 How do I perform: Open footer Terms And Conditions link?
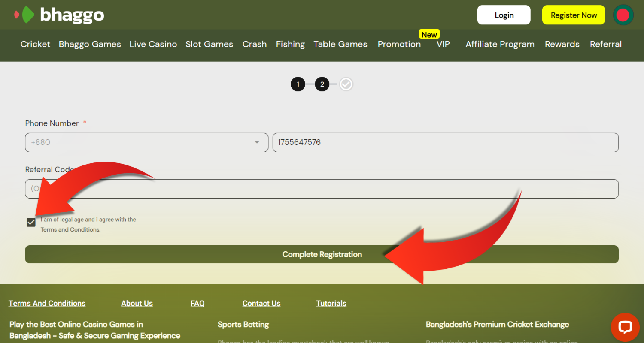click(47, 303)
